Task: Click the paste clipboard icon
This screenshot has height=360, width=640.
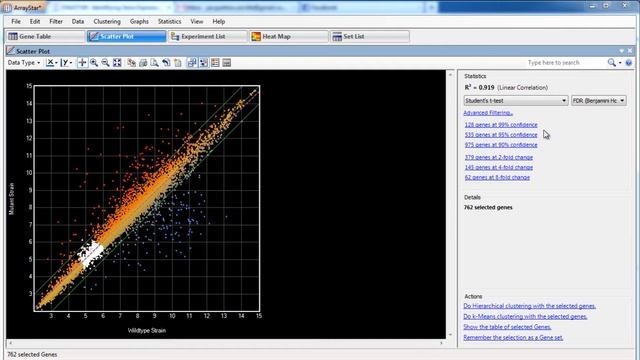Action: (x=178, y=62)
